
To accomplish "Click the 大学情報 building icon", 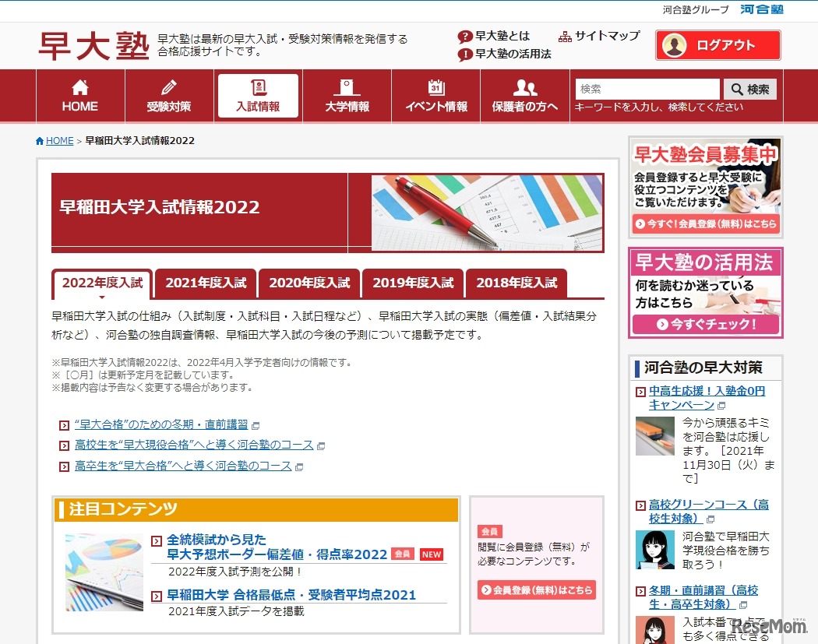I will [347, 87].
